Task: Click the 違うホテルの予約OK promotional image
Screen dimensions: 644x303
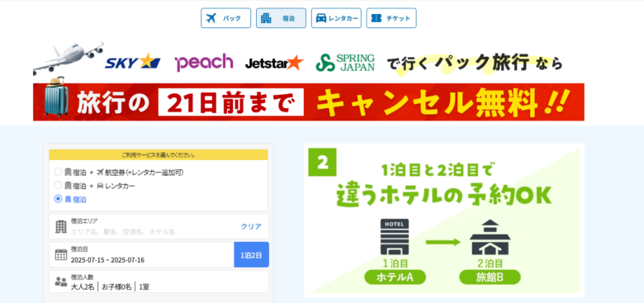Action: click(443, 220)
